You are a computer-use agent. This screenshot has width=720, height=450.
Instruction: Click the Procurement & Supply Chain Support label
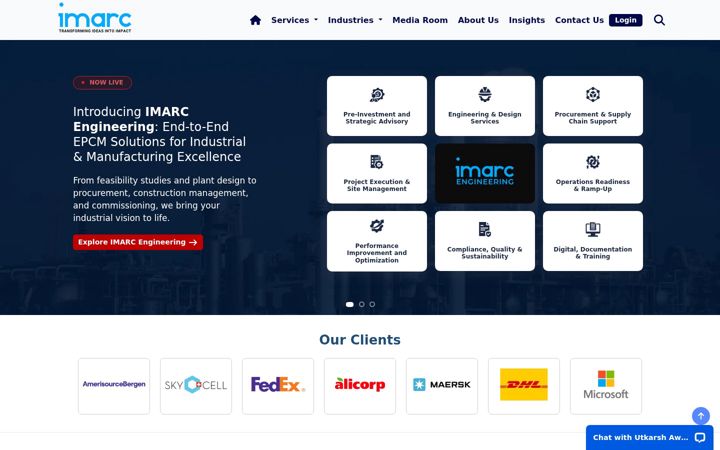click(x=592, y=118)
